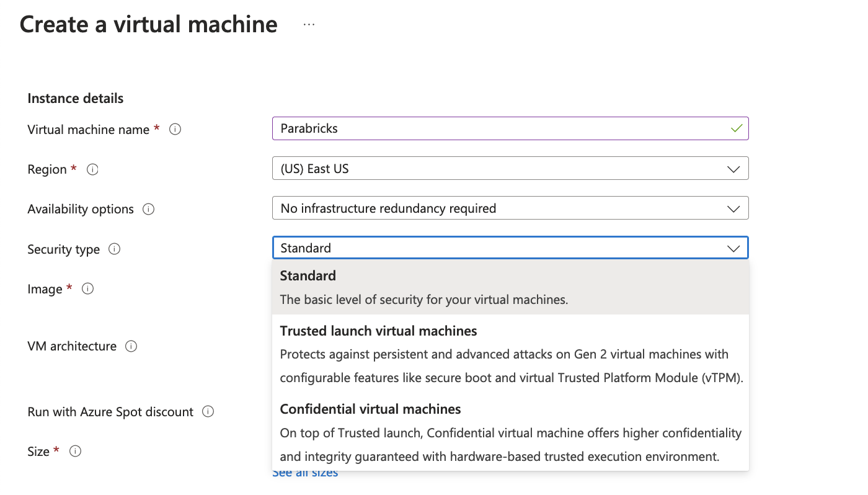Click the Instance details section heading
The width and height of the screenshot is (868, 495).
76,99
